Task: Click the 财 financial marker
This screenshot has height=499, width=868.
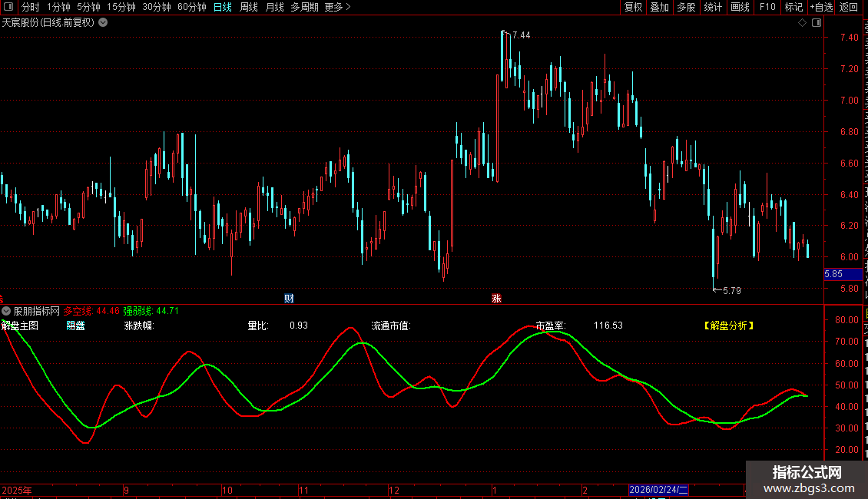Action: 288,299
